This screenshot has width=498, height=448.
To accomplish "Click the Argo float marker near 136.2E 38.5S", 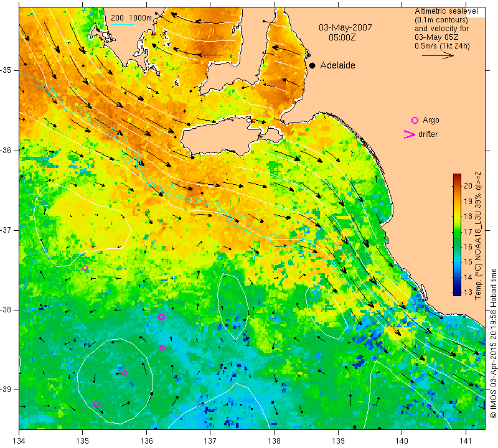I will click(x=162, y=348).
